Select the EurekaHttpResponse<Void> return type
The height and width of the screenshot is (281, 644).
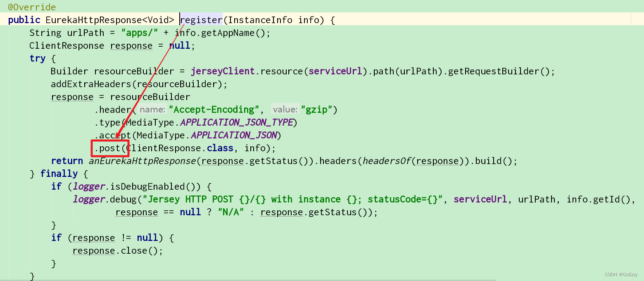tap(110, 20)
